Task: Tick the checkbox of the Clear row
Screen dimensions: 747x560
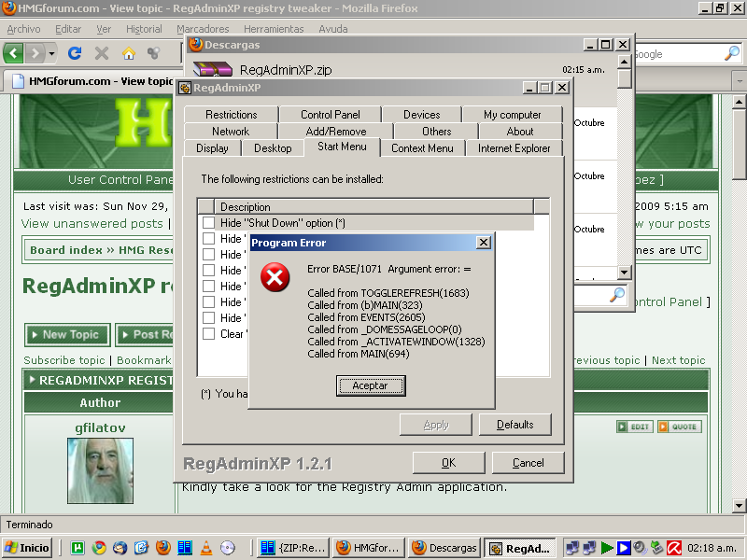Action: [208, 334]
